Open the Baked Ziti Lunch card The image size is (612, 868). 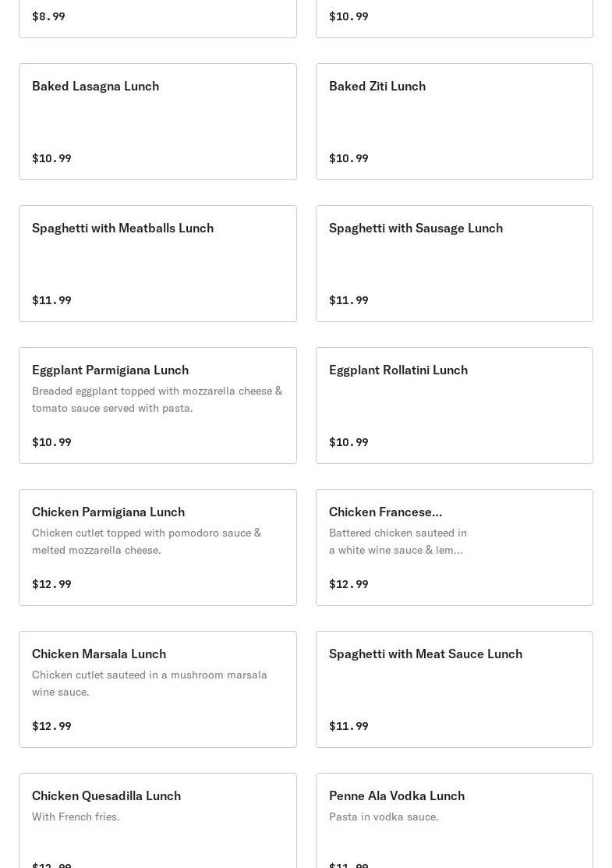click(454, 122)
